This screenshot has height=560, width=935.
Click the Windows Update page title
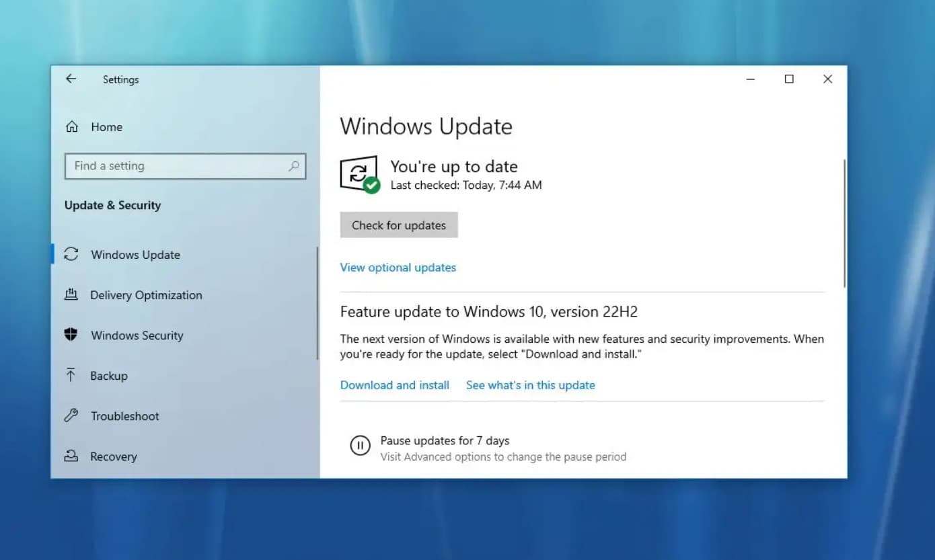coord(426,126)
